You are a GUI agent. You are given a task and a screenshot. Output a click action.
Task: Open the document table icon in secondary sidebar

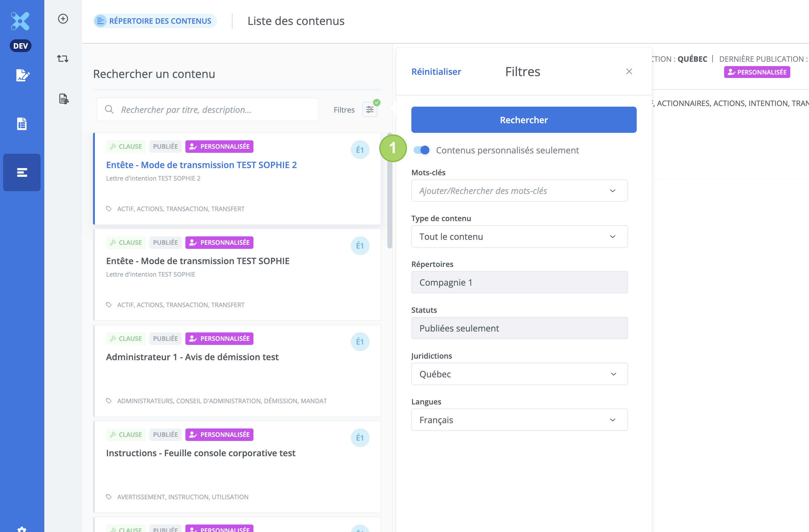point(64,99)
